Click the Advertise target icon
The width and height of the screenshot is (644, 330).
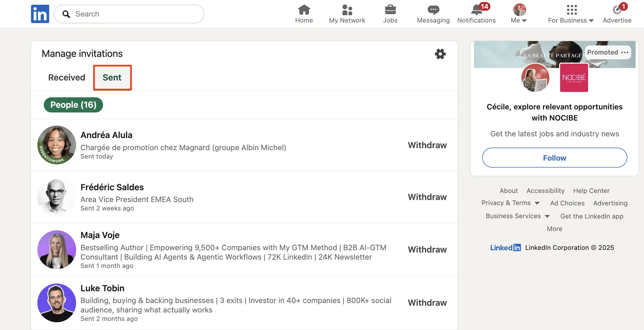617,10
